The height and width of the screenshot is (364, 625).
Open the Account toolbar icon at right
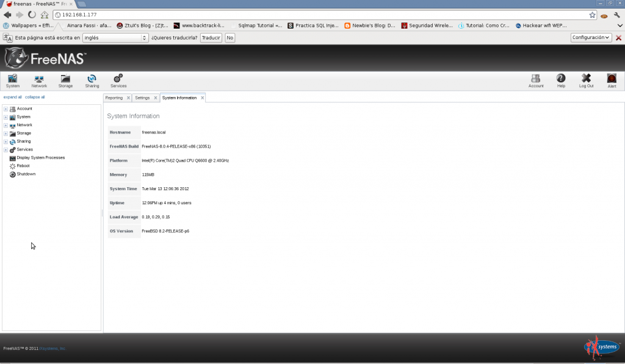tap(536, 81)
